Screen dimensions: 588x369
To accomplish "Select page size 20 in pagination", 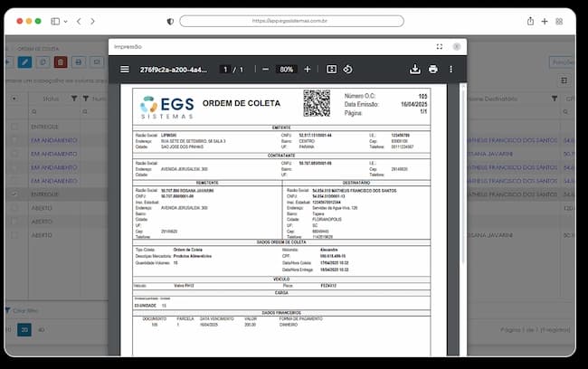I will pos(24,330).
